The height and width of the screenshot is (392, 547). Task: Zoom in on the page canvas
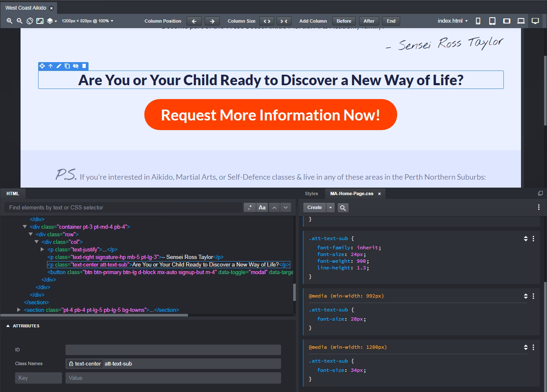tap(9, 21)
